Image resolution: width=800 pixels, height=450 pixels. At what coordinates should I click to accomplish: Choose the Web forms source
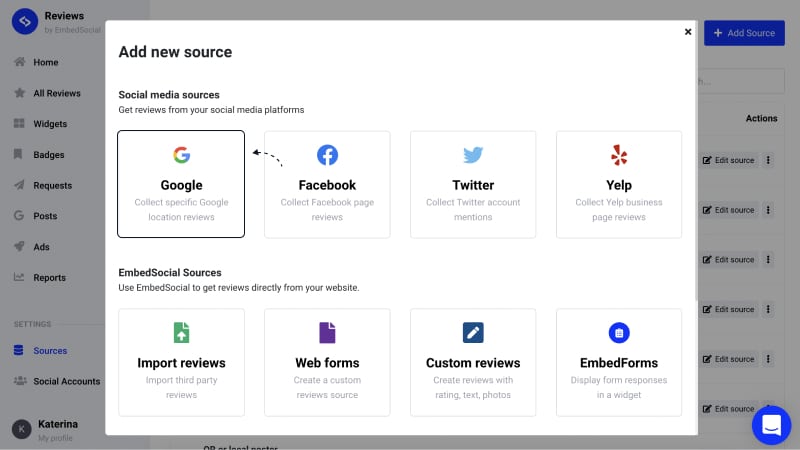pos(327,362)
